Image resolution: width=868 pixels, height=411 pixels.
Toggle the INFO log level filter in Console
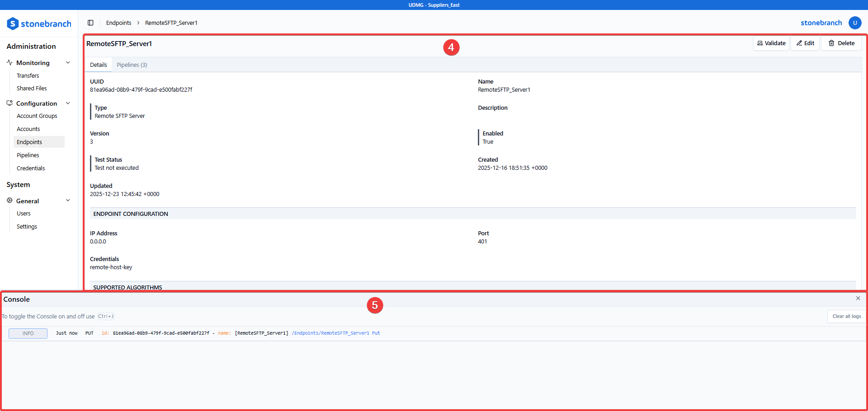pyautogui.click(x=28, y=333)
